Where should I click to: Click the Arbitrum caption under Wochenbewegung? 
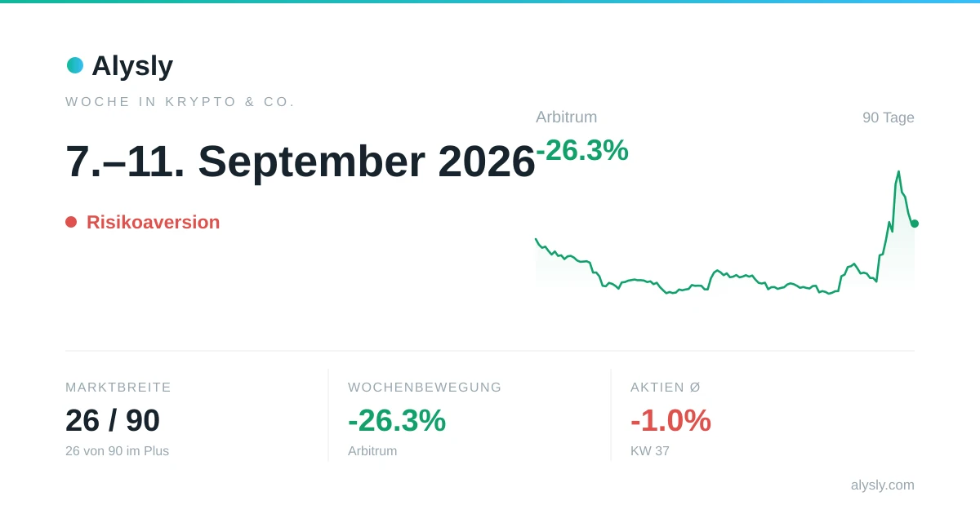click(372, 451)
